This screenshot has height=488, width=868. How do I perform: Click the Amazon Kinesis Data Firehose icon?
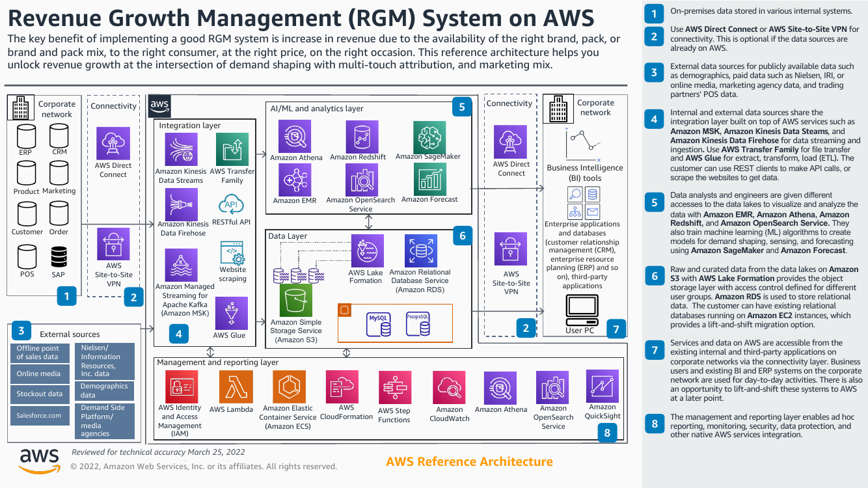click(x=181, y=204)
